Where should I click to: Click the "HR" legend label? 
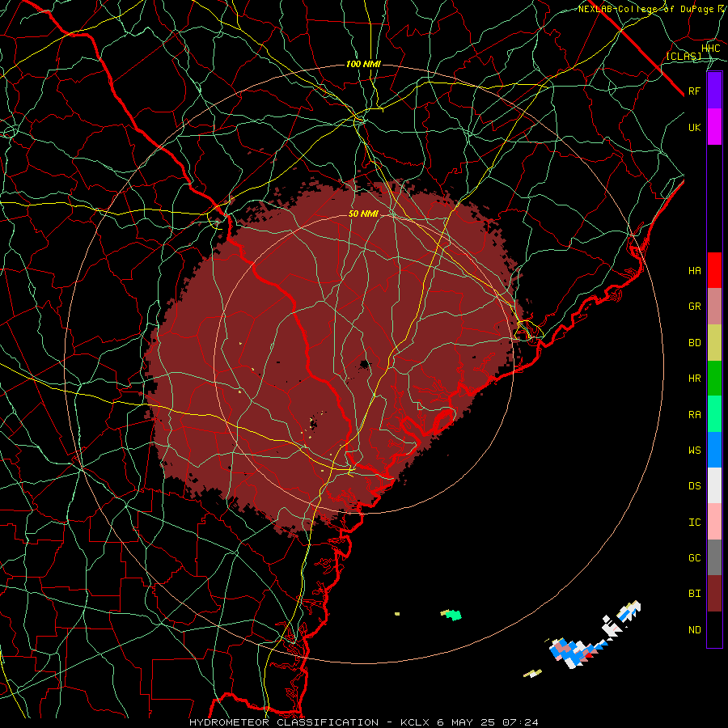point(694,379)
